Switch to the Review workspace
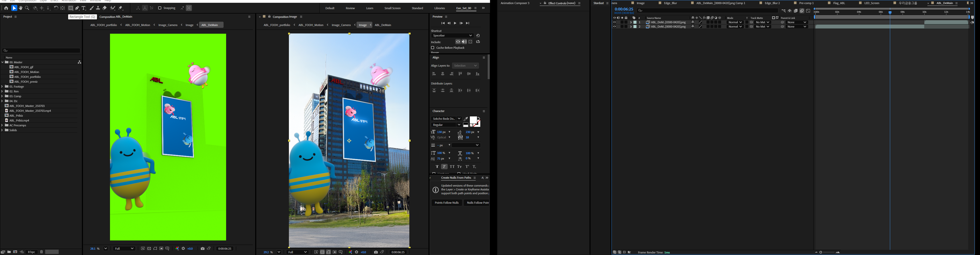 (x=350, y=8)
